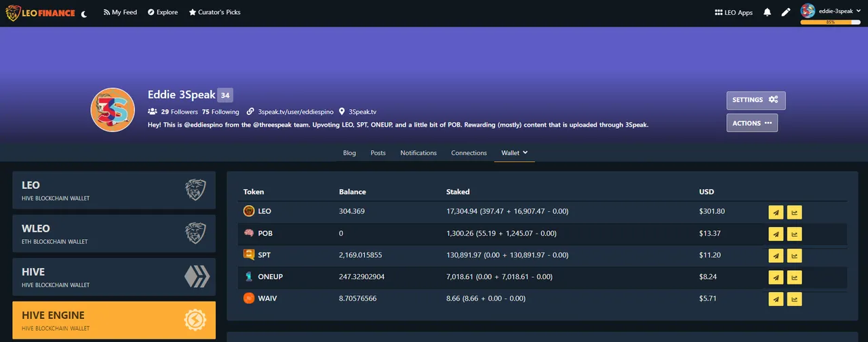The image size is (868, 342).
Task: Click the Staked column header
Action: [x=458, y=192]
